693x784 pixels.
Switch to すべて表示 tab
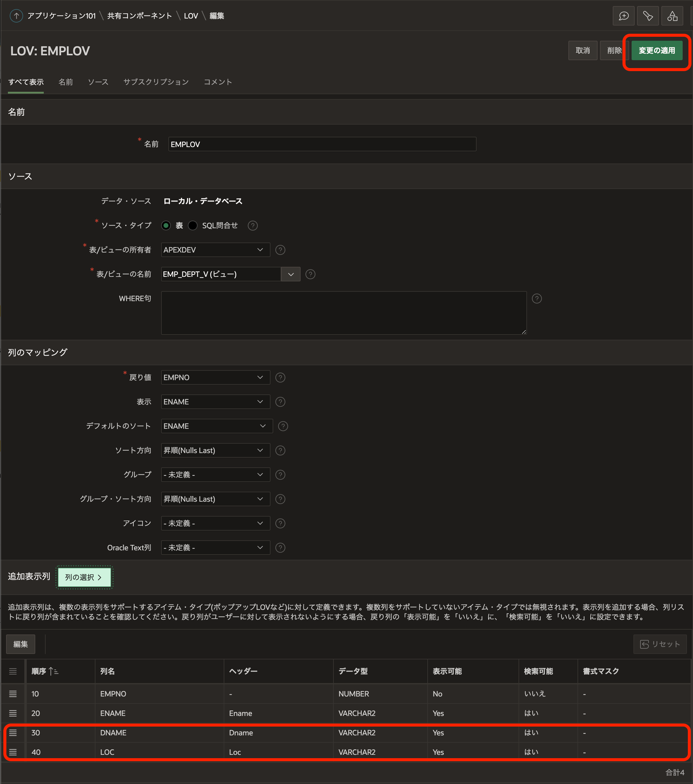(26, 82)
